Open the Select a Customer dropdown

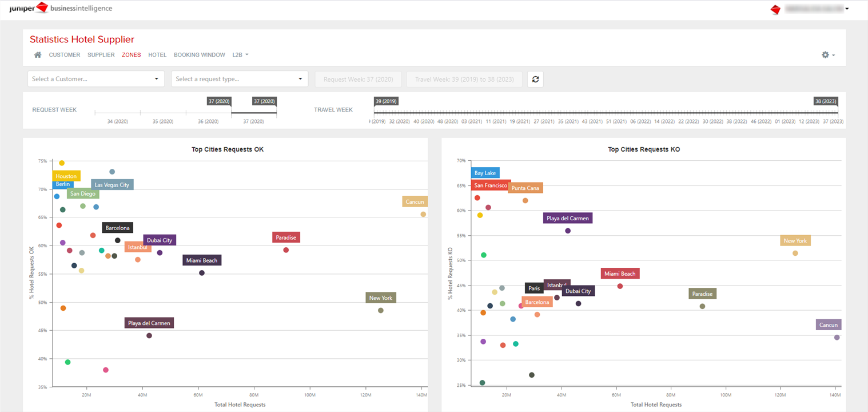95,78
